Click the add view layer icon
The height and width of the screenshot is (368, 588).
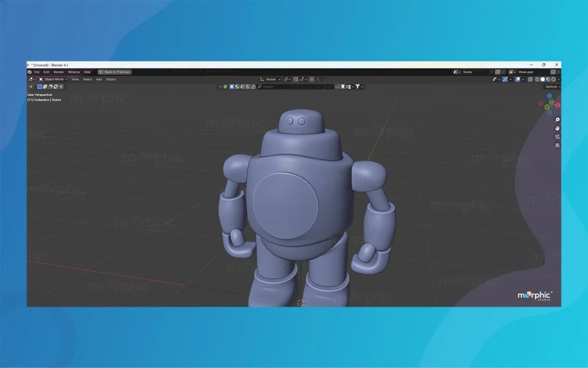click(x=553, y=72)
